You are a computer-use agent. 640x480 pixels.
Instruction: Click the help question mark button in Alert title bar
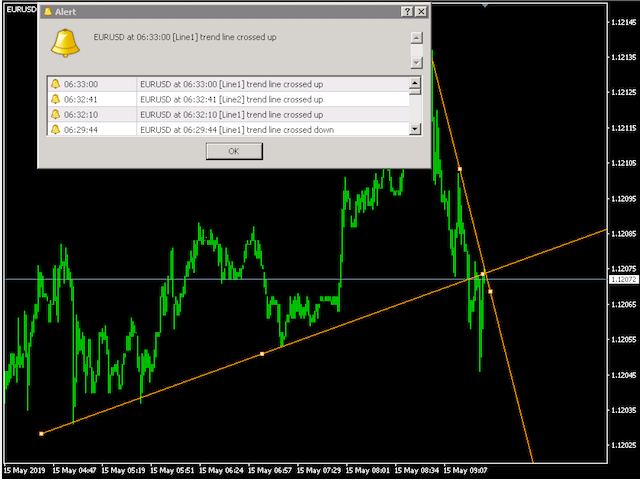407,12
